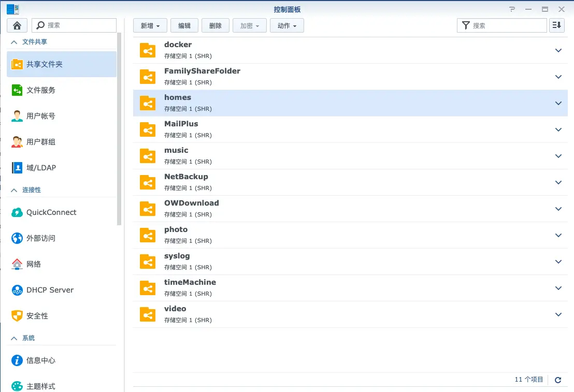Open QuickConnect settings in sidebar
Image resolution: width=574 pixels, height=392 pixels.
62,212
